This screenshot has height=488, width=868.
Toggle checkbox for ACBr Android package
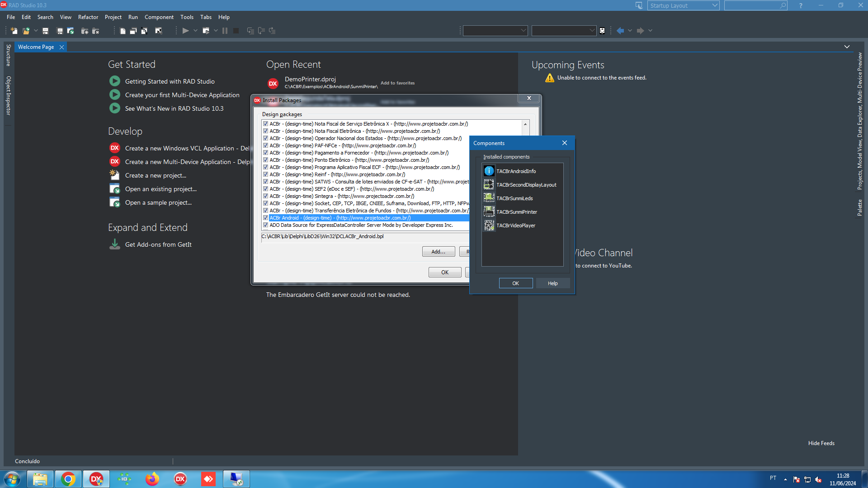tap(266, 218)
